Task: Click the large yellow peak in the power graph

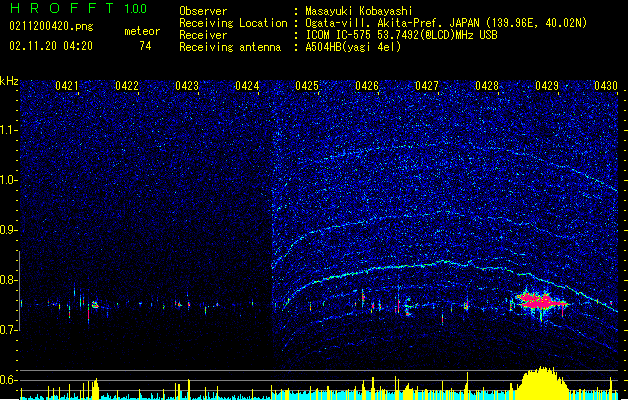Action: (542, 383)
